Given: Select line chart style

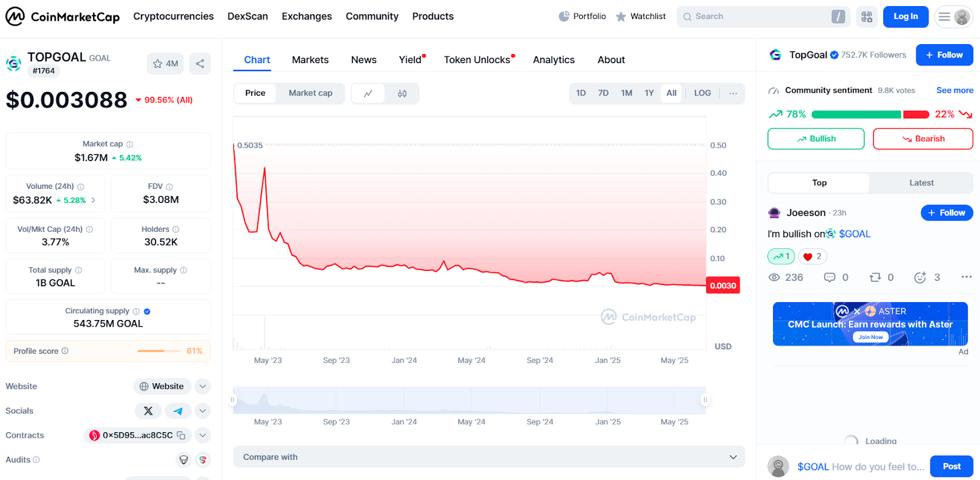Looking at the screenshot, I should [368, 93].
